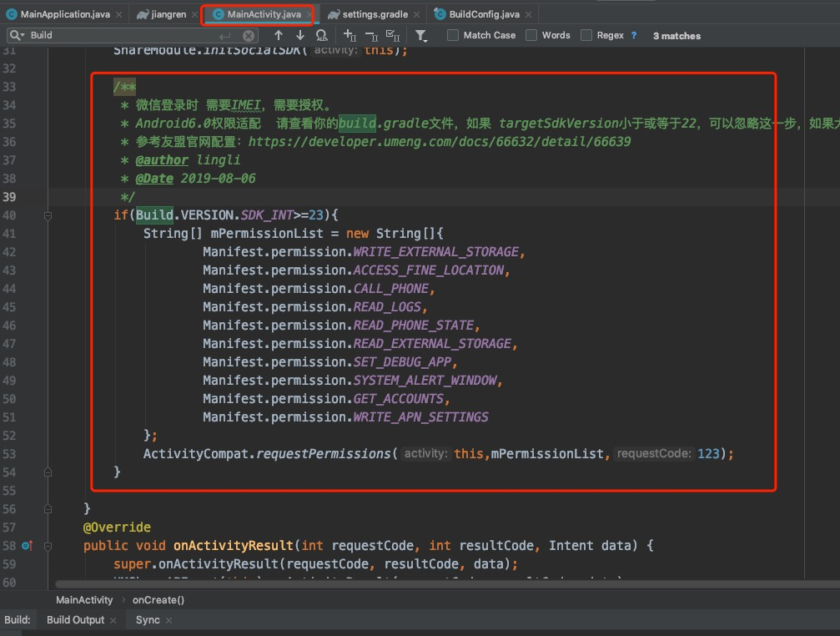The height and width of the screenshot is (636, 840).
Task: Close the MainApplication.java tab
Action: [x=119, y=14]
